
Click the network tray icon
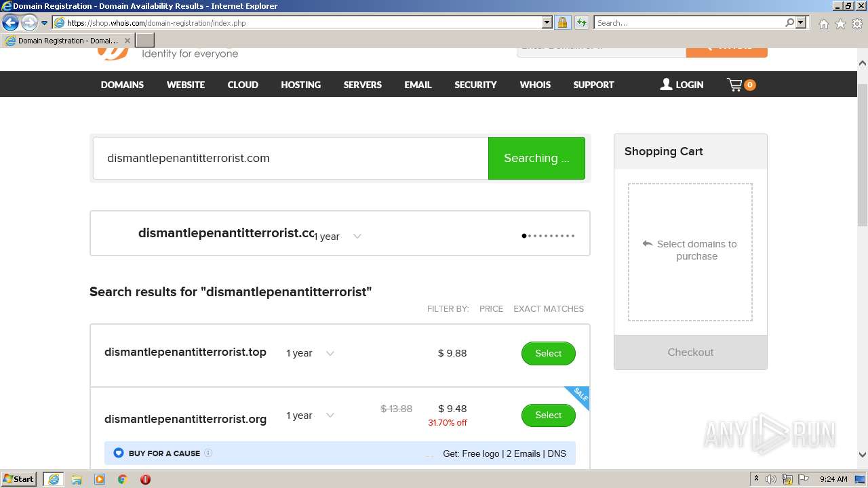tap(787, 479)
